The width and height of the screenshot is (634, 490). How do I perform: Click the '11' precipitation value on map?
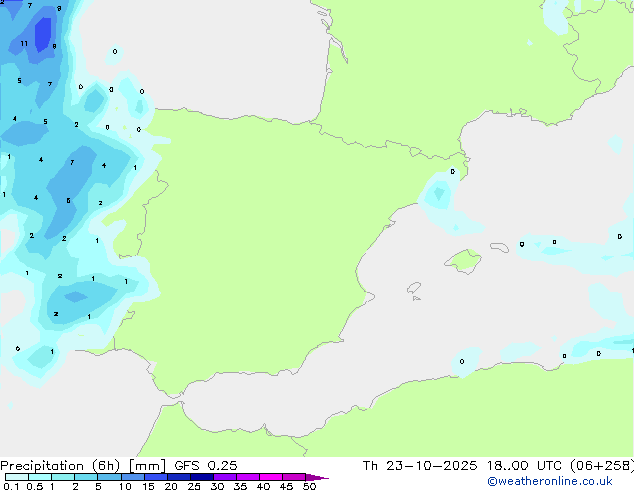point(24,43)
